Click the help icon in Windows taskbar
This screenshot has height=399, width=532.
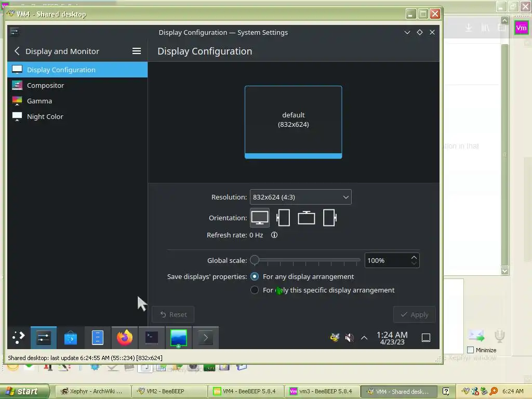click(x=446, y=391)
